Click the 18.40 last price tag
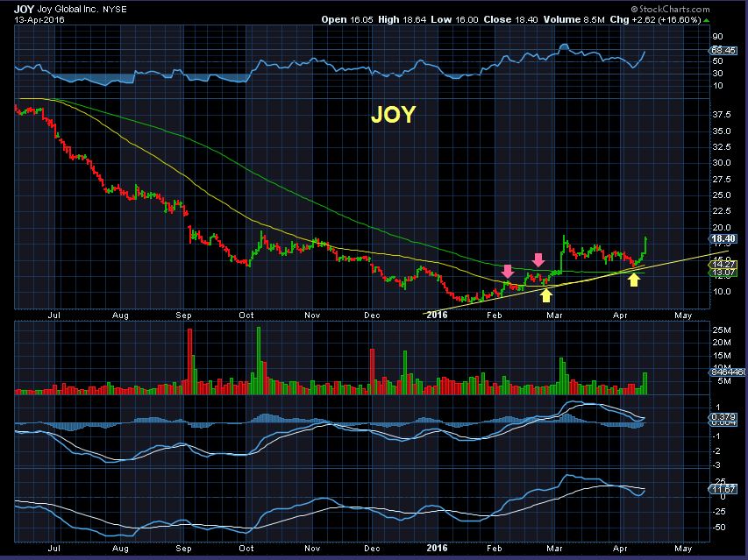 click(x=723, y=238)
